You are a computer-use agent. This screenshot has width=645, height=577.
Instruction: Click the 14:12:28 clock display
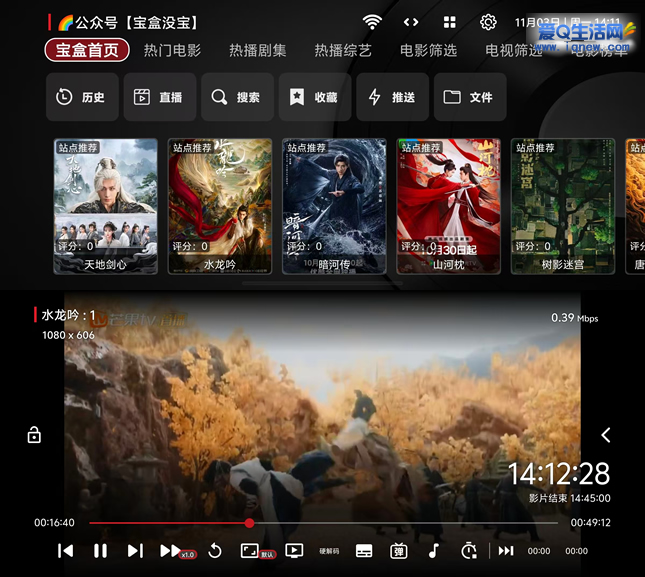(559, 474)
